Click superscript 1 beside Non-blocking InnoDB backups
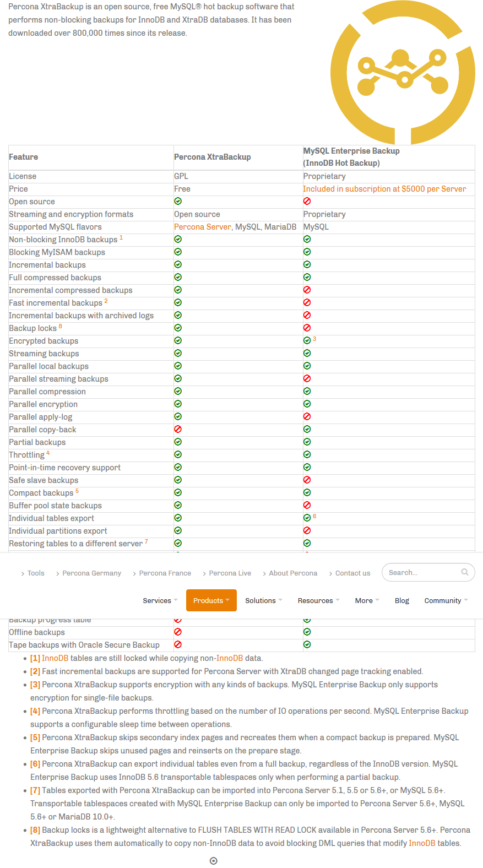The image size is (483, 868). click(x=121, y=238)
